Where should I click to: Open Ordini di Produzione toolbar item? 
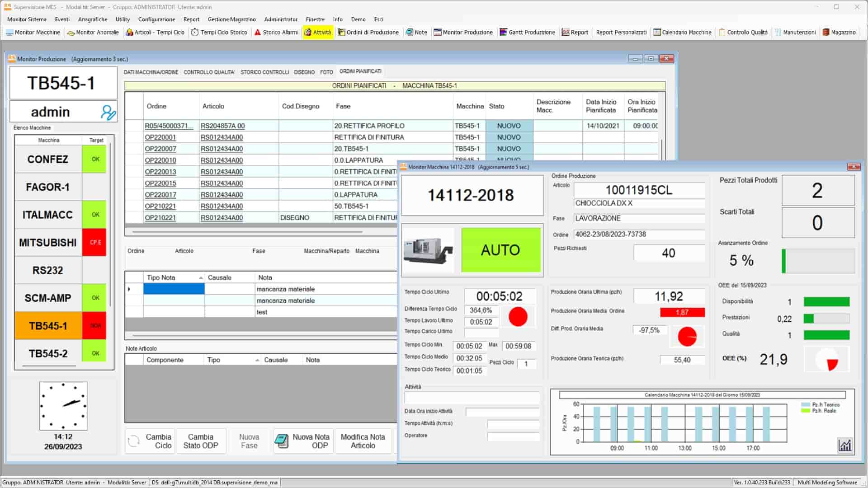368,33
